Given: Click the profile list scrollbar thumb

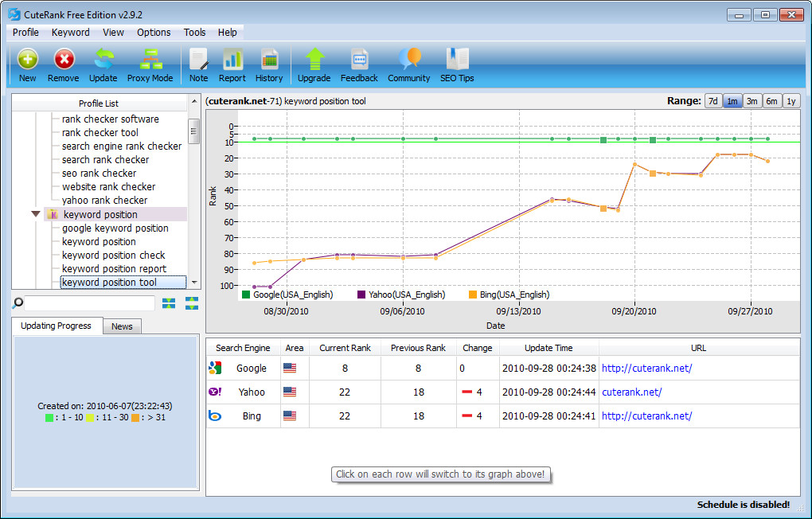Looking at the screenshot, I should 194,131.
